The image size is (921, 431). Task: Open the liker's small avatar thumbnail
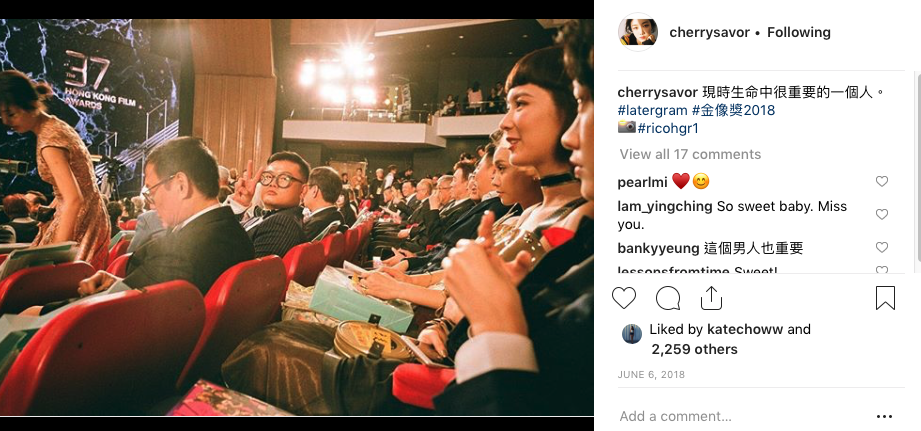click(632, 334)
